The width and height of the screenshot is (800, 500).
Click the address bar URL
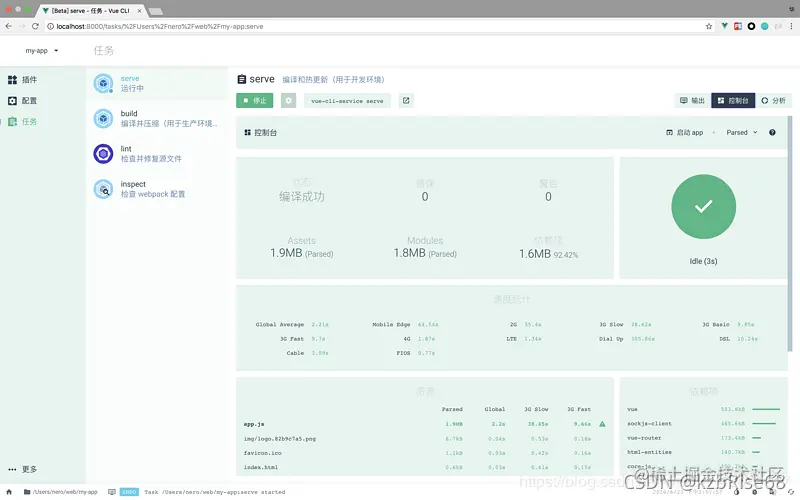(160, 27)
